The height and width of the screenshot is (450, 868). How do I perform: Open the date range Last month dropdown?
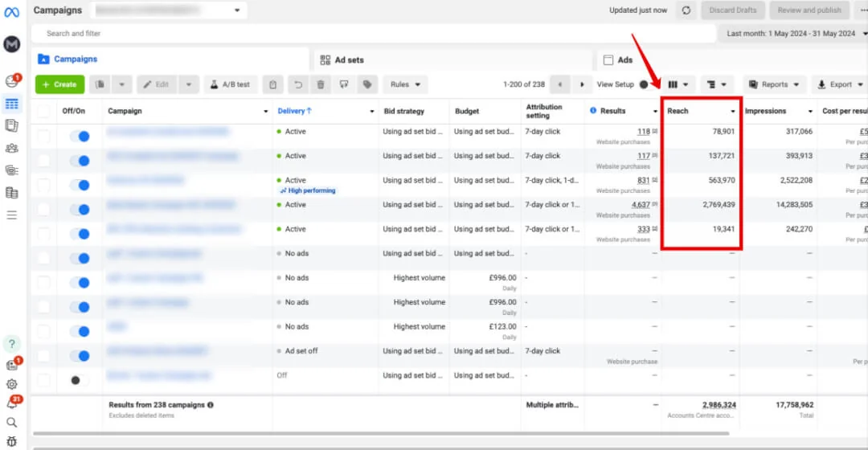pyautogui.click(x=793, y=33)
